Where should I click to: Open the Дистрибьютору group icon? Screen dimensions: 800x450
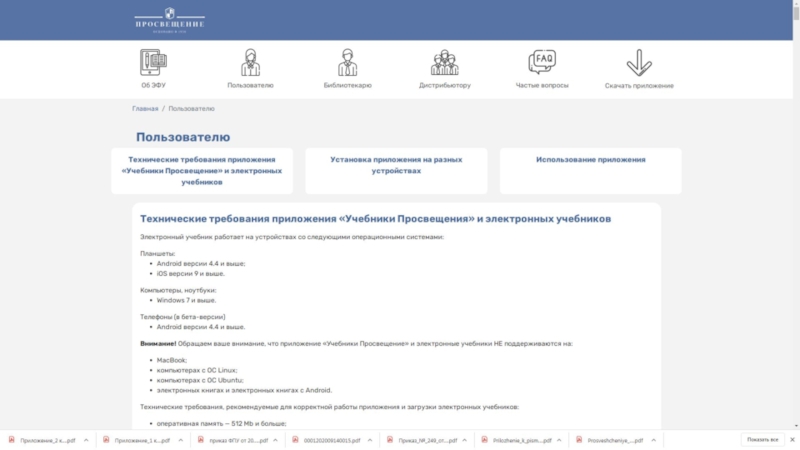(444, 62)
